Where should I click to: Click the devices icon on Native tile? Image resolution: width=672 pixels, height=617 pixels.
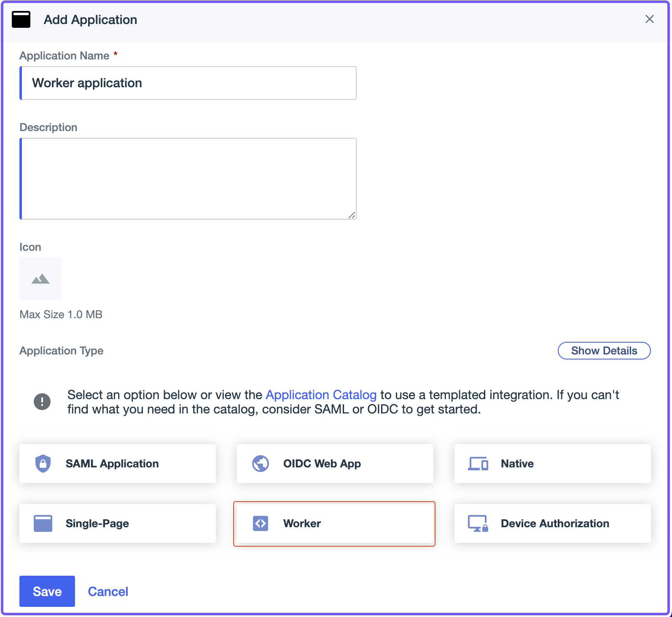[478, 464]
